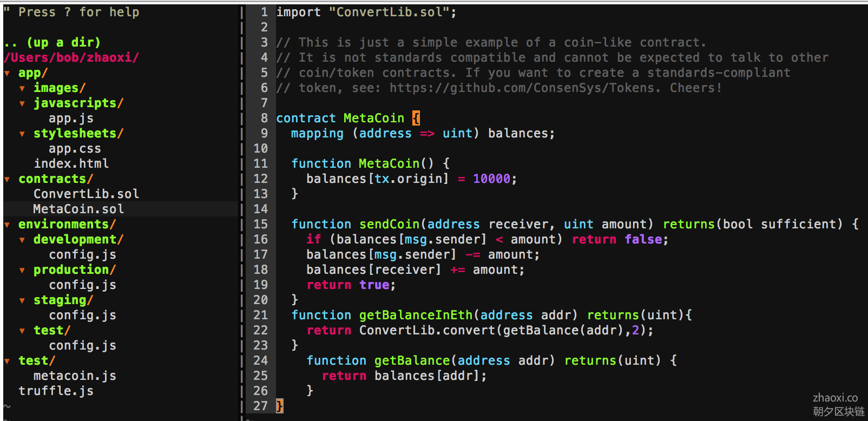The width and height of the screenshot is (868, 421).
Task: Select the images/ folder name
Action: (x=60, y=88)
